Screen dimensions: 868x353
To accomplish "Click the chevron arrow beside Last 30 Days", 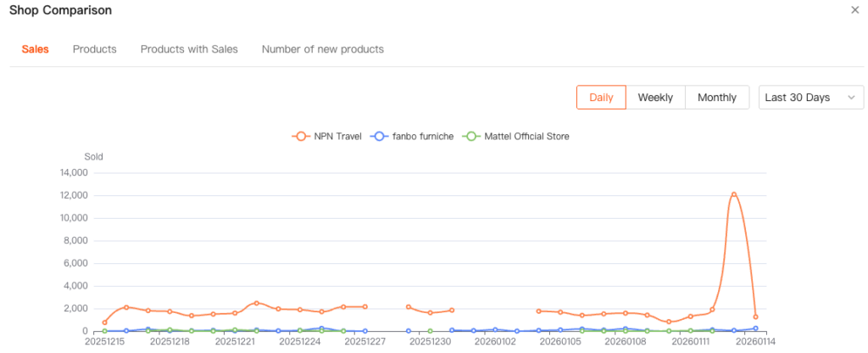I will (851, 98).
